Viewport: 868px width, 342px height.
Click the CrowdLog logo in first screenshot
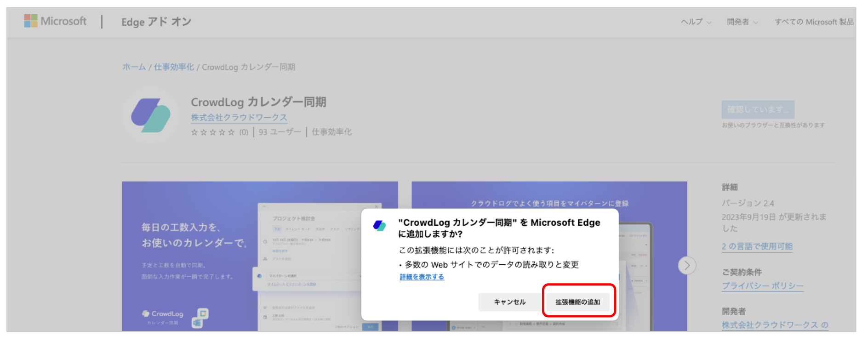162,314
